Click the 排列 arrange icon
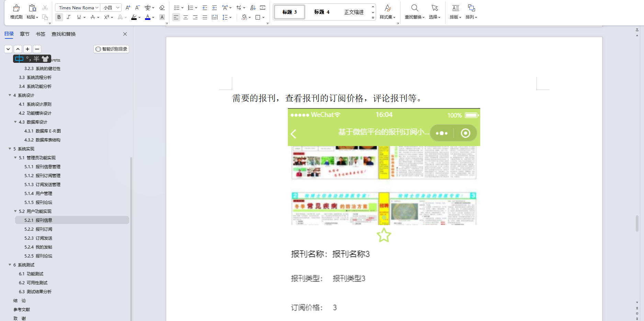This screenshot has height=321, width=644. click(471, 12)
